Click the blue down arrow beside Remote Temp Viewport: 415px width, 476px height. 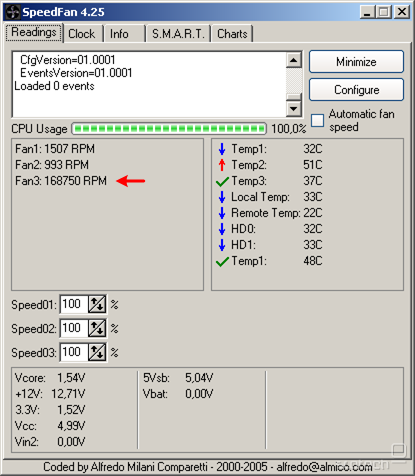[222, 213]
